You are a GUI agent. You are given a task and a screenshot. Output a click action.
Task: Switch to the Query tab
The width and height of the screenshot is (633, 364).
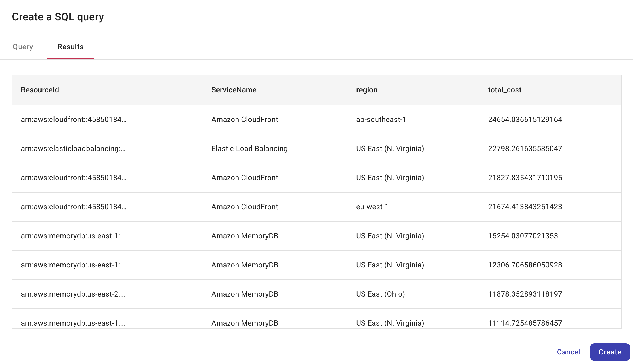pos(23,47)
